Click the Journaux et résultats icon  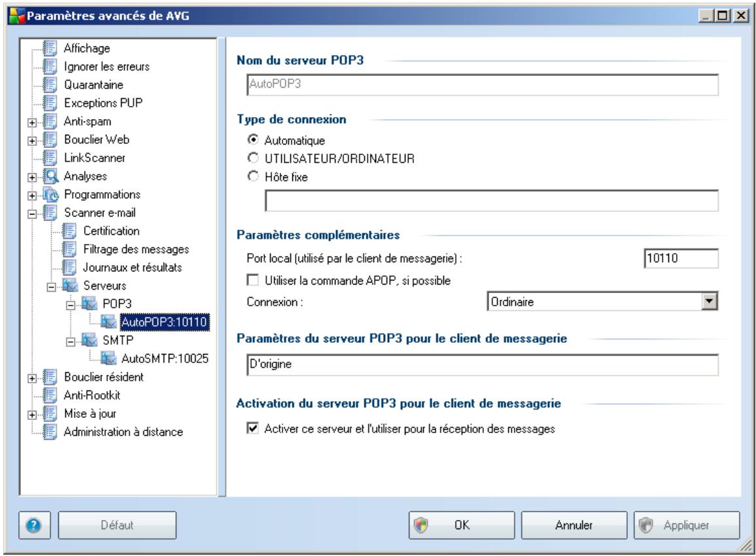69,268
